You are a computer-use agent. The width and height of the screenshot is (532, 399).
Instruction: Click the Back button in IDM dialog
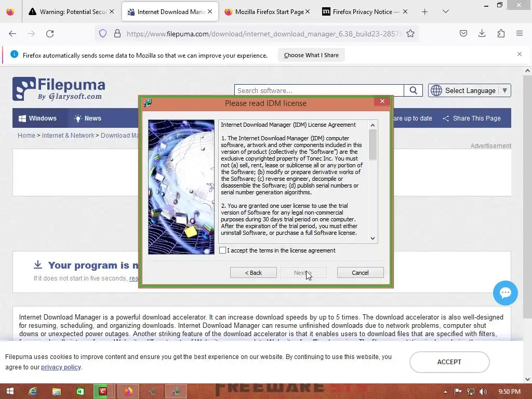coord(253,273)
